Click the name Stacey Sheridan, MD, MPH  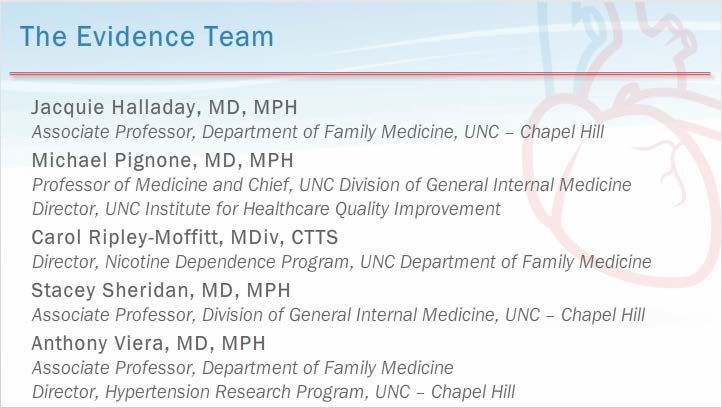(161, 291)
